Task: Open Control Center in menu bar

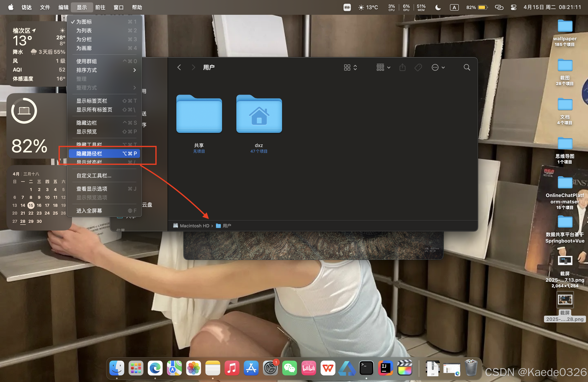Action: (x=513, y=7)
